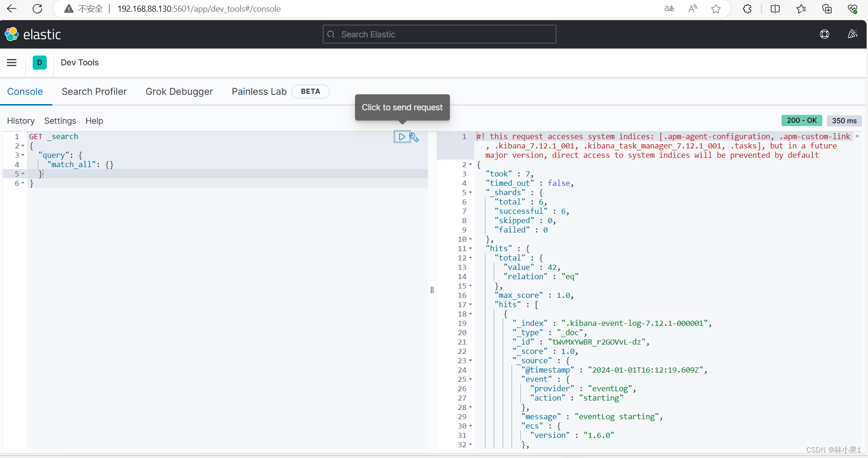Screen dimensions: 868x458
Task: Click "provider" : "eventLog" line
Action: coord(583,389)
